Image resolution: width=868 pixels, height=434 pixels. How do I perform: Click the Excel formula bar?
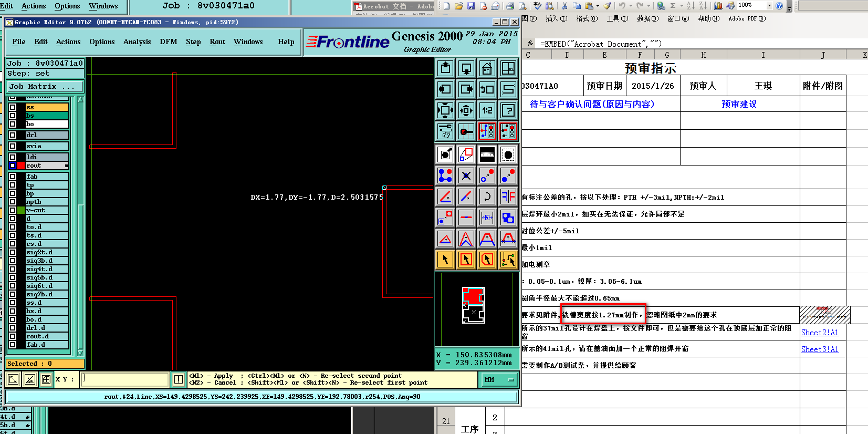point(702,44)
